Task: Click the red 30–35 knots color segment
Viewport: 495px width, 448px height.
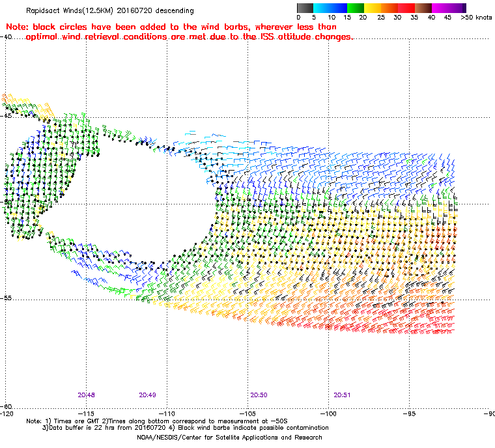Action: pyautogui.click(x=406, y=8)
